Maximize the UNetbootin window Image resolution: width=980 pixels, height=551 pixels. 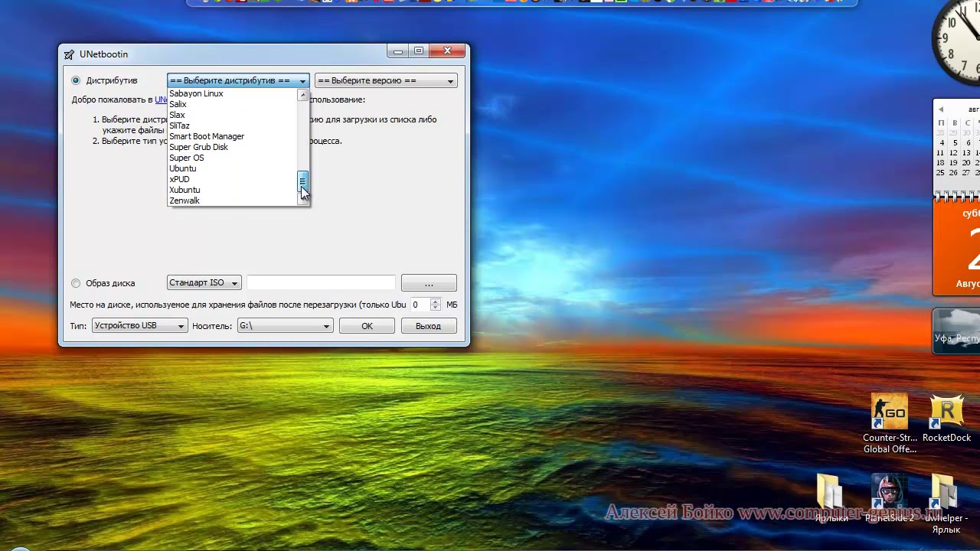pyautogui.click(x=419, y=51)
